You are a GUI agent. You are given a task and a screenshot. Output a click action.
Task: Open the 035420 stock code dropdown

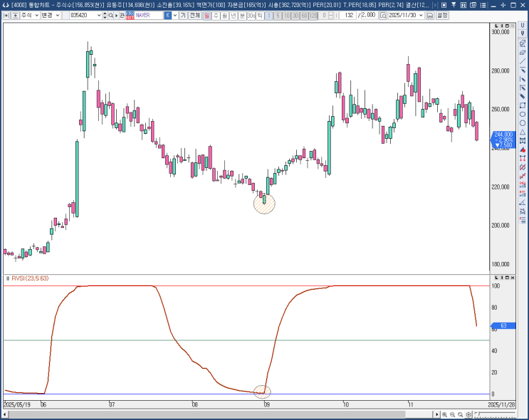(99, 16)
